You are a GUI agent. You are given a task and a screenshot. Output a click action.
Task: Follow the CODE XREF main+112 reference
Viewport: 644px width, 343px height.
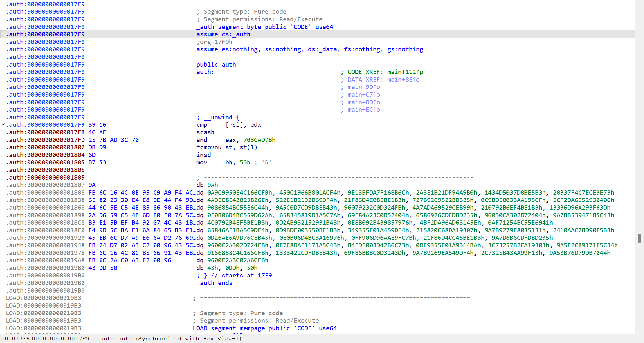tap(405, 72)
